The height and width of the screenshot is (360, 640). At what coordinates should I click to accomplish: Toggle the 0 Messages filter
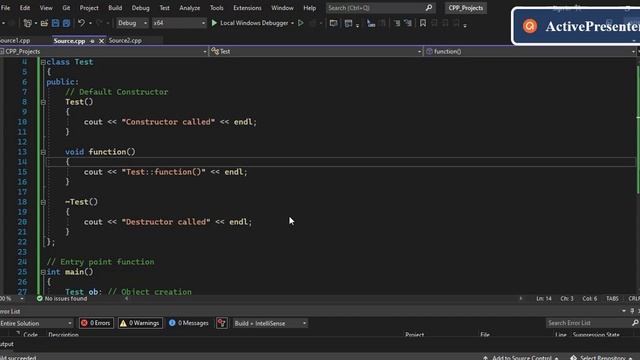[x=189, y=323]
